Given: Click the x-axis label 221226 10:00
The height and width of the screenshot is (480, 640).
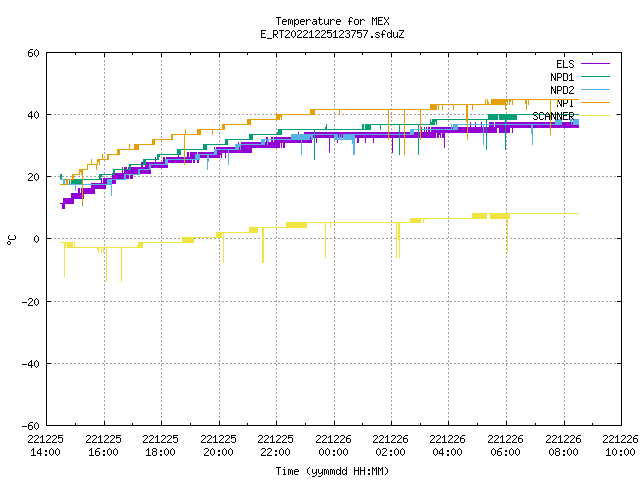Looking at the screenshot, I should point(620,446).
